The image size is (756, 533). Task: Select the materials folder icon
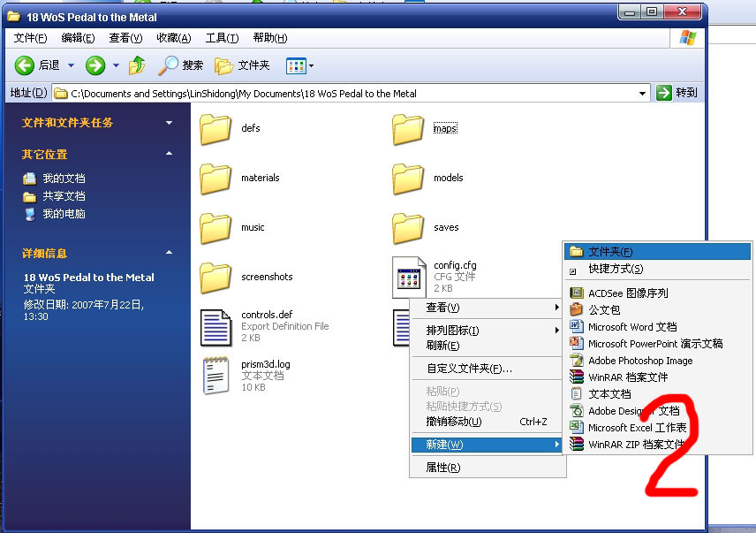(x=215, y=179)
